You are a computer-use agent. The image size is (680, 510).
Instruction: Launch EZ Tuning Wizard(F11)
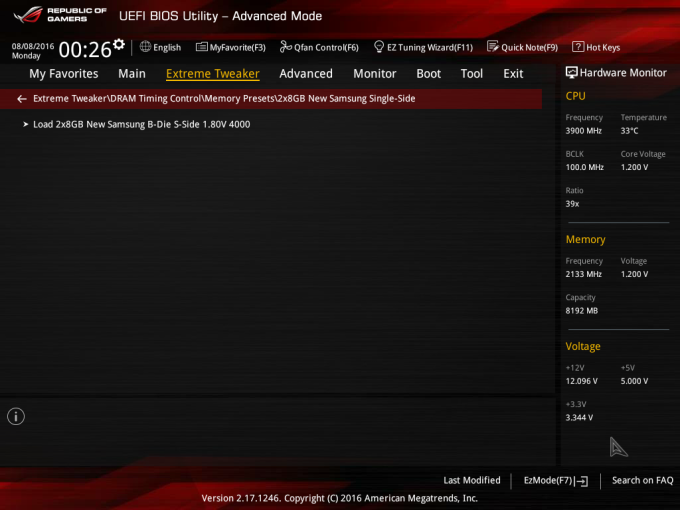(x=430, y=48)
